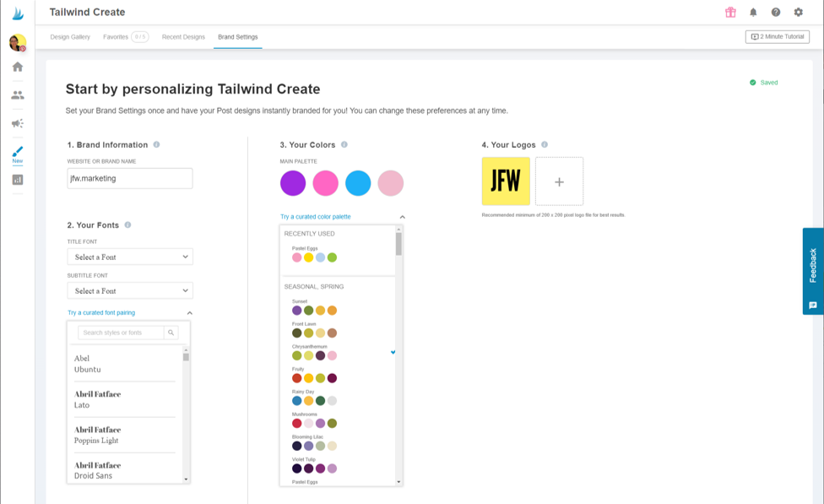Click info icon next to Your Colors

point(344,144)
